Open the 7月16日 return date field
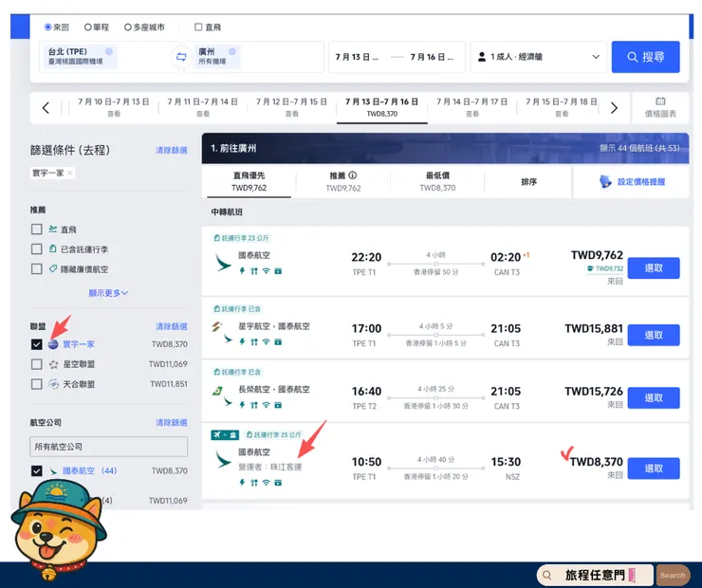702x588 pixels. pos(433,57)
